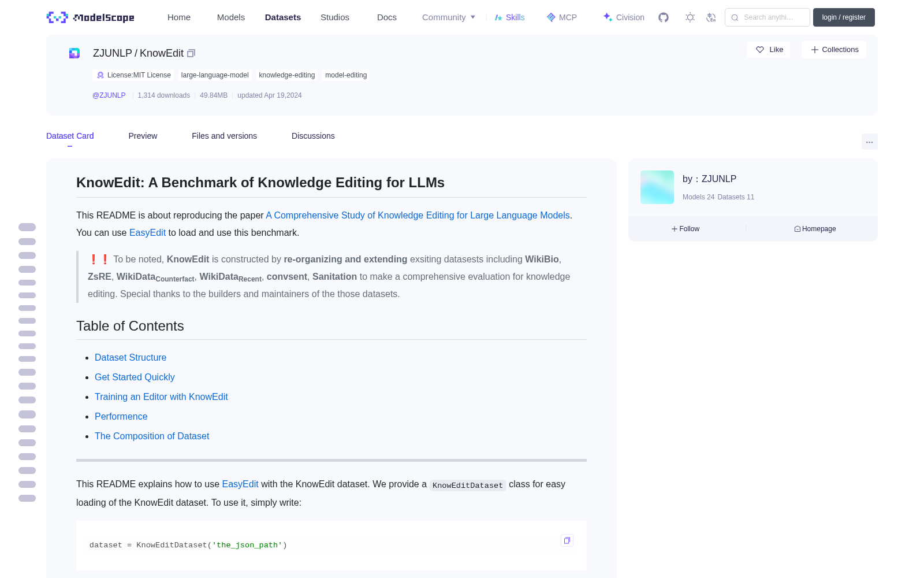Viewport: 924px width, 578px height.
Task: Click the Collections button
Action: coord(834,50)
